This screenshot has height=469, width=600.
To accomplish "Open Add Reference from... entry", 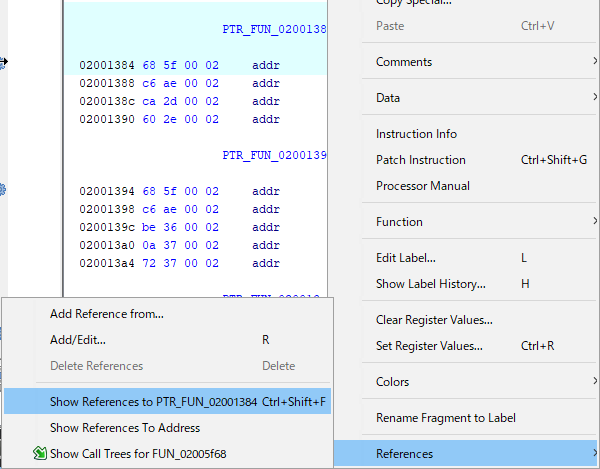I will tap(167, 314).
